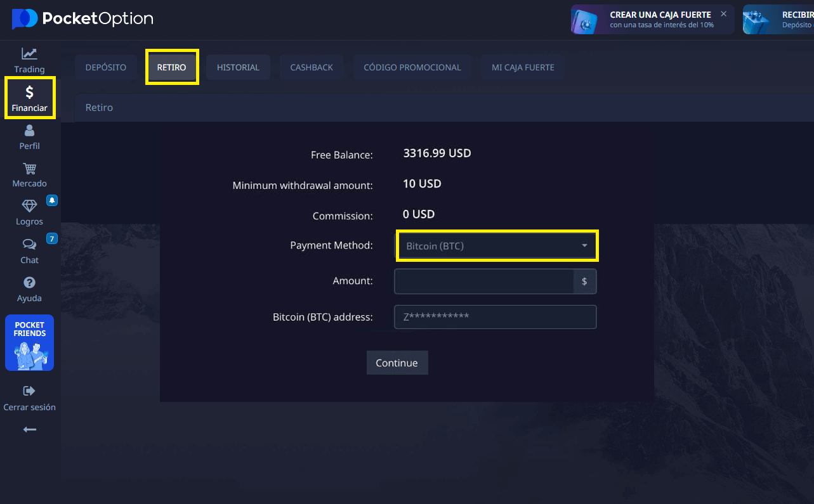Open the Pocket Friends promo banner
Viewport: 814px width, 504px height.
(x=29, y=343)
